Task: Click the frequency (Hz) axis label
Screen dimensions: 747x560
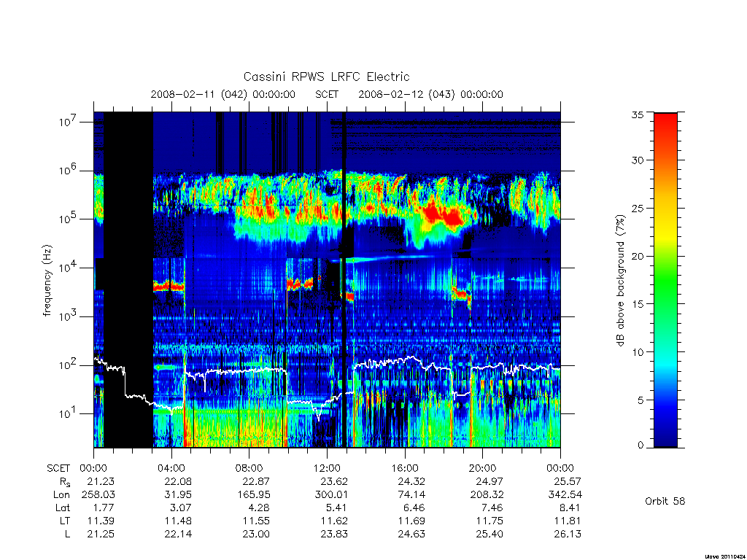Action: click(x=47, y=281)
